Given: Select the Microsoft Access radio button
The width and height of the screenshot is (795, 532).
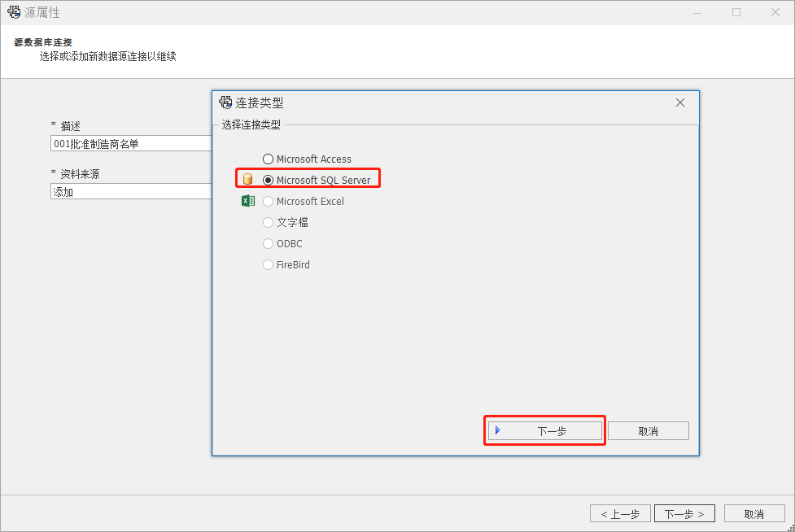Looking at the screenshot, I should [269, 159].
